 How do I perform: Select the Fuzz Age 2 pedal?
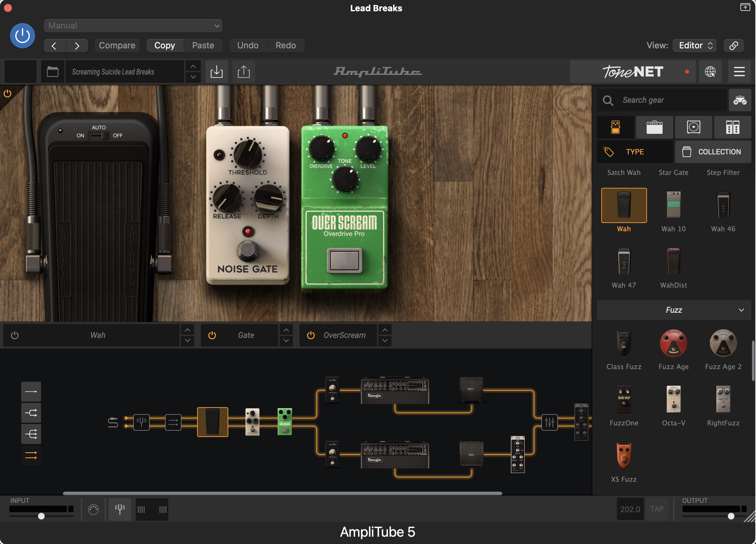(723, 343)
